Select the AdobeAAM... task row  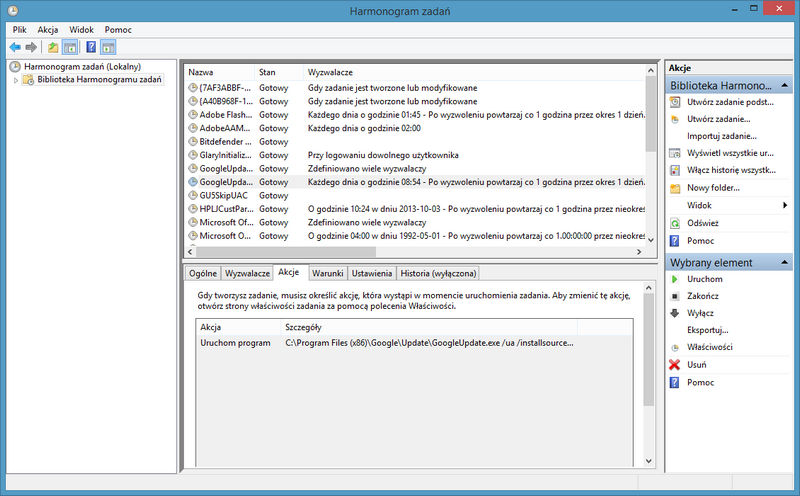click(415, 128)
